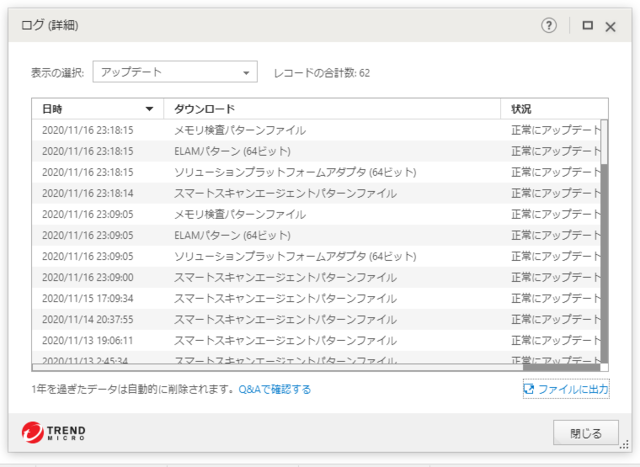Image resolution: width=640 pixels, height=467 pixels.
Task: Click ELAMパターン (64ビット) in the 23:09:05 row
Action: pos(232,235)
